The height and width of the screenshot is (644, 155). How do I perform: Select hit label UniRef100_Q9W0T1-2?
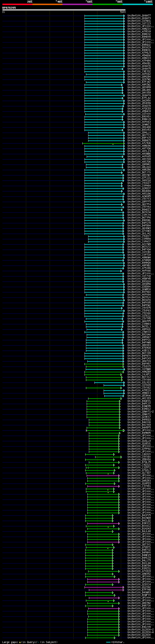tap(140, 412)
